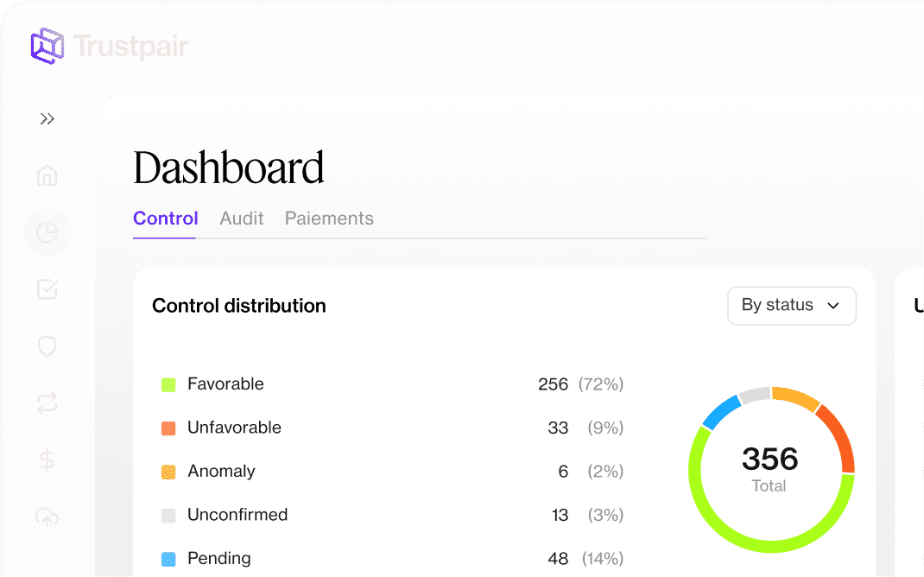
Task: Click the bottom sidebar icon below dollar sign
Action: 47,516
